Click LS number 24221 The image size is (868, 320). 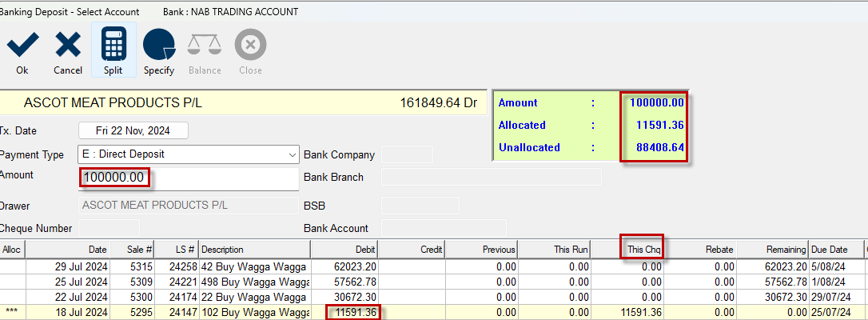[x=182, y=282]
